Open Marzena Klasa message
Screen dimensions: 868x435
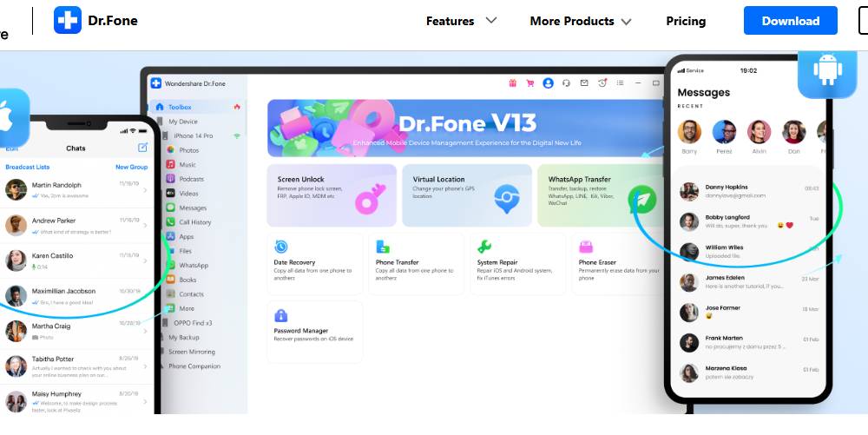click(x=750, y=372)
